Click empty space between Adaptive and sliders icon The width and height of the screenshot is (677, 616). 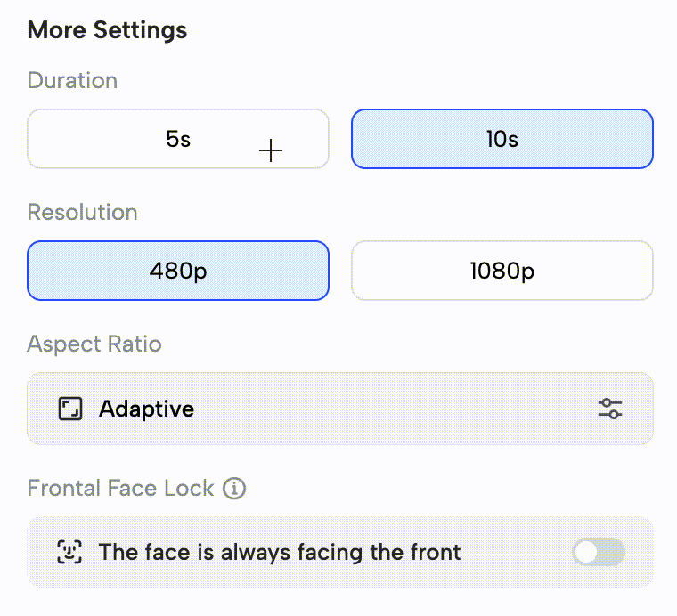click(x=392, y=409)
